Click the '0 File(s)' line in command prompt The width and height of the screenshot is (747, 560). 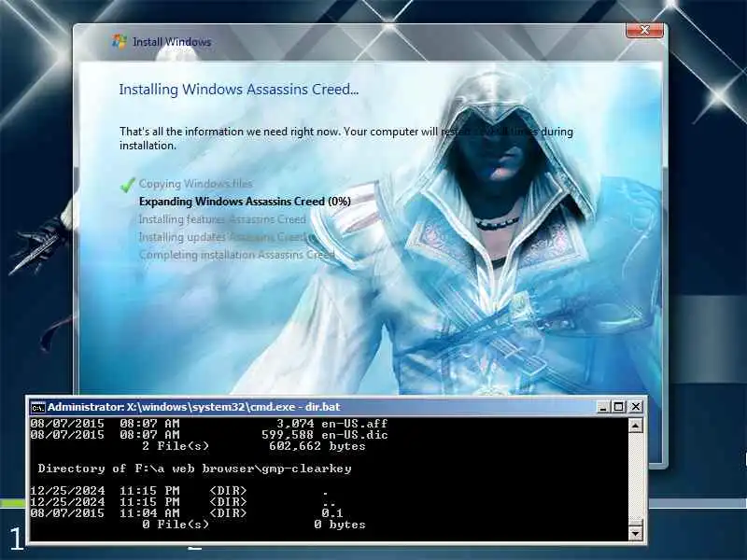click(176, 525)
